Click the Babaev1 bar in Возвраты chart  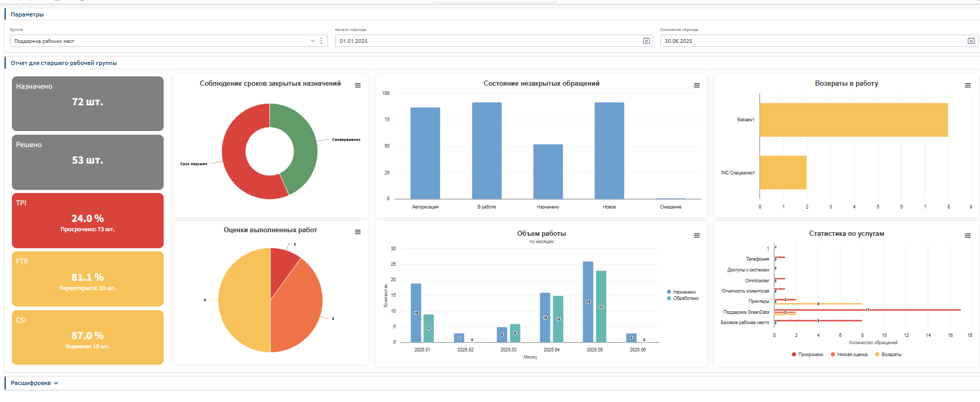point(853,120)
